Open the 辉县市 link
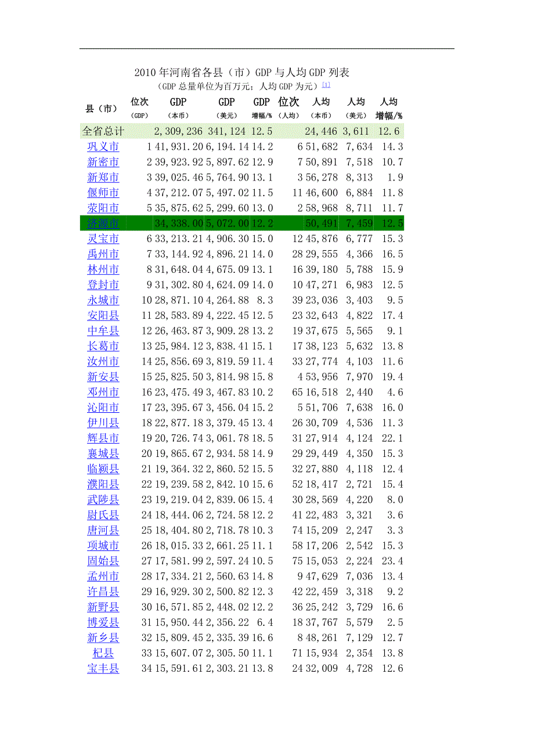This screenshot has width=534, height=756. pos(103,438)
